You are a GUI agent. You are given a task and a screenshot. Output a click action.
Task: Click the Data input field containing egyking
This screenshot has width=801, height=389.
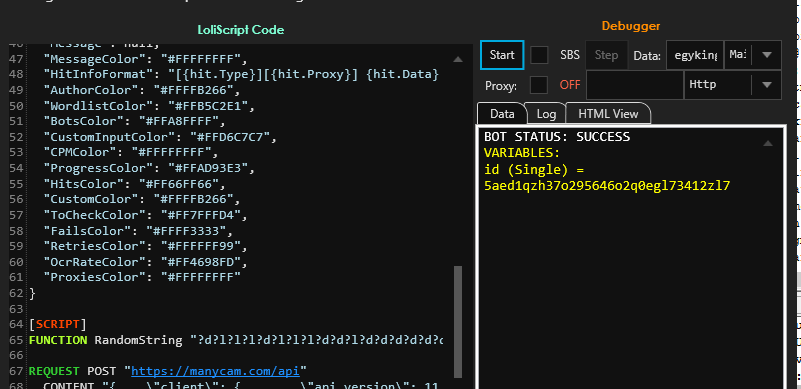[x=695, y=55]
